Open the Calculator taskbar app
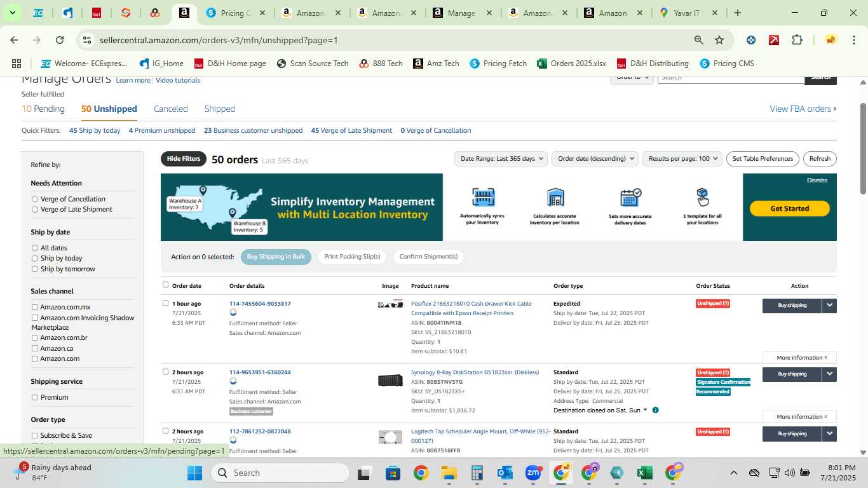The width and height of the screenshot is (868, 488). coord(477,473)
